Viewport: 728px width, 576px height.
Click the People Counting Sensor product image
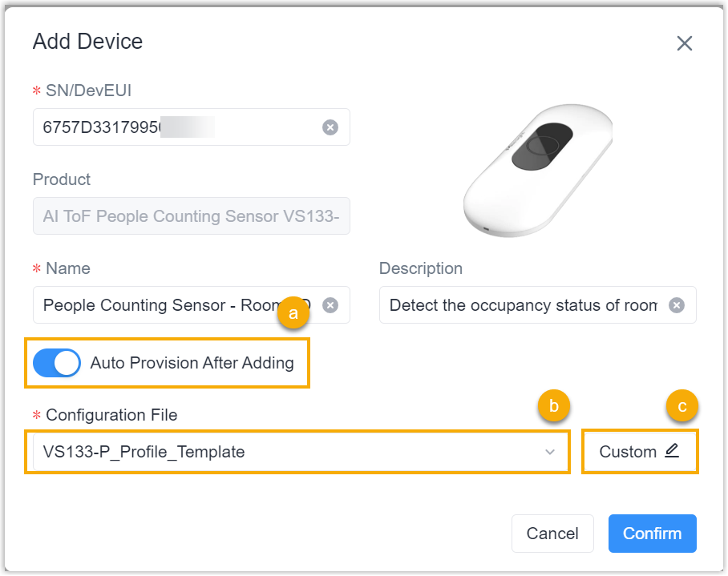pyautogui.click(x=539, y=170)
